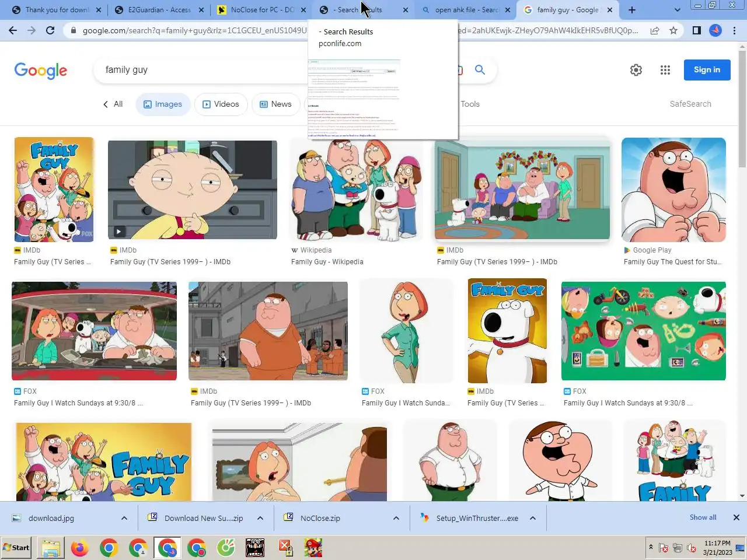
Task: Bookmark this page with the star icon
Action: tap(673, 30)
